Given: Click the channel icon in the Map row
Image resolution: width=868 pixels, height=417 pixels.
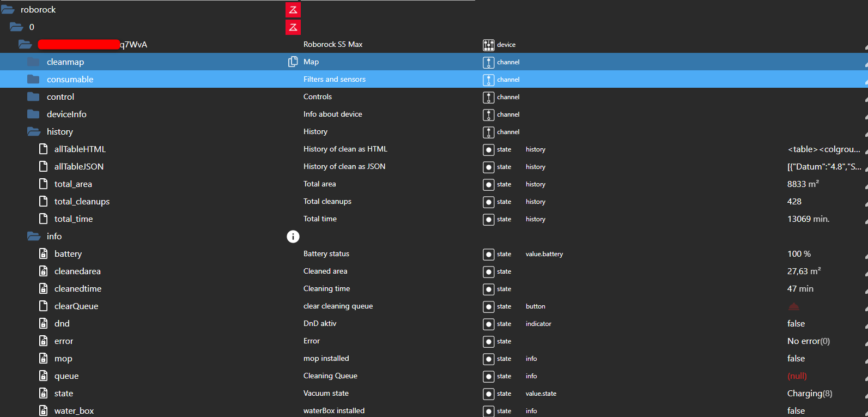Looking at the screenshot, I should tap(489, 62).
